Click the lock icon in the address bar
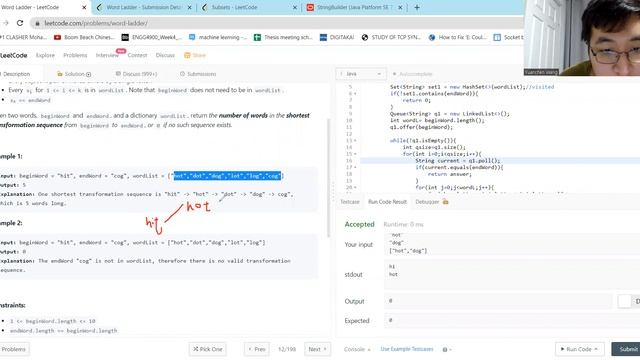 click(37, 24)
